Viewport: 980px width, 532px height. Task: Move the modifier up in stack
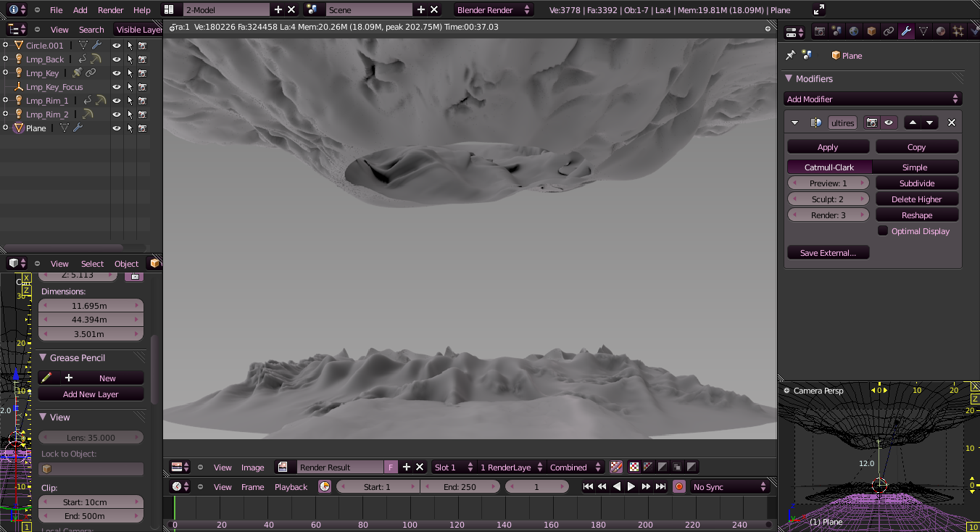[913, 122]
